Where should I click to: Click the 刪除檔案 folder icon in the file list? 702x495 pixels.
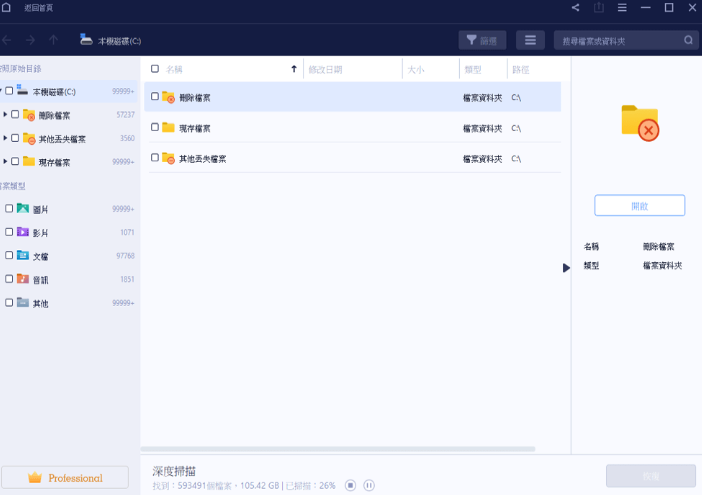point(168,97)
